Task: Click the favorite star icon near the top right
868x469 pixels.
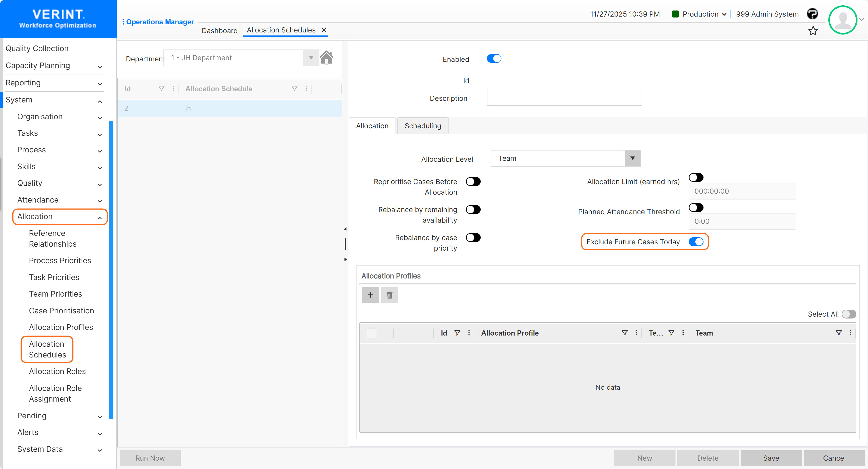Action: pos(813,31)
